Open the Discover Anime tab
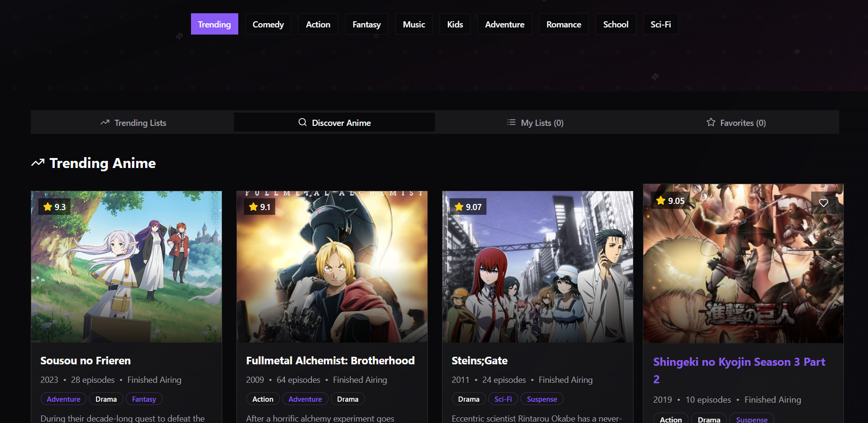The image size is (868, 423). coord(334,123)
